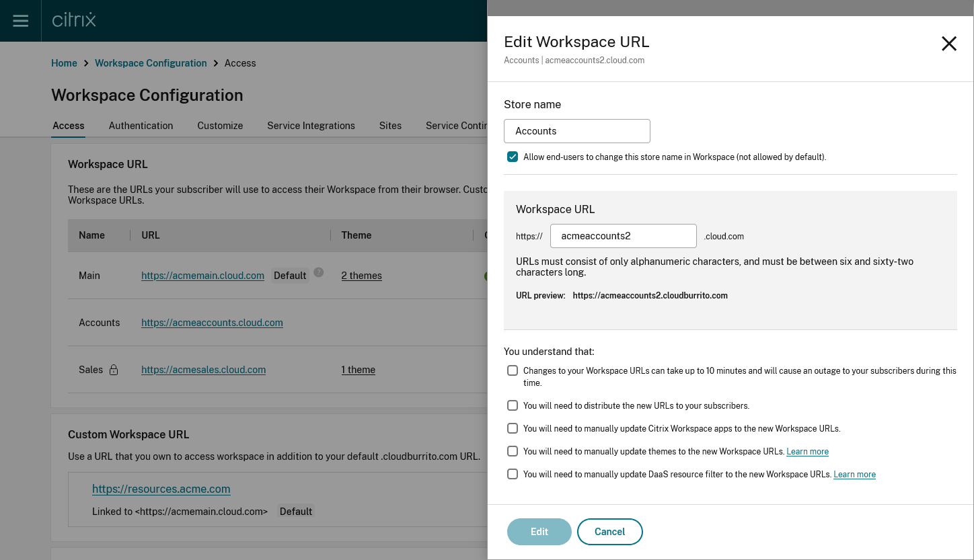Click inside the Store name field

[x=576, y=130]
